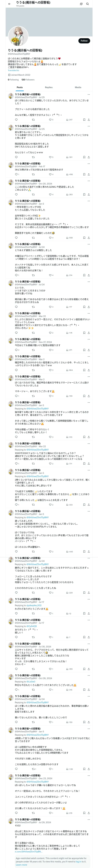Click reply icon on the 271 views post
Screen dimensions: 98x868
(16, 350)
